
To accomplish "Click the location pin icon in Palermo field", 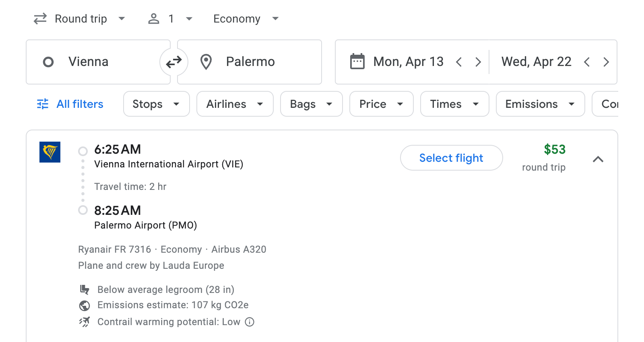I will click(206, 62).
